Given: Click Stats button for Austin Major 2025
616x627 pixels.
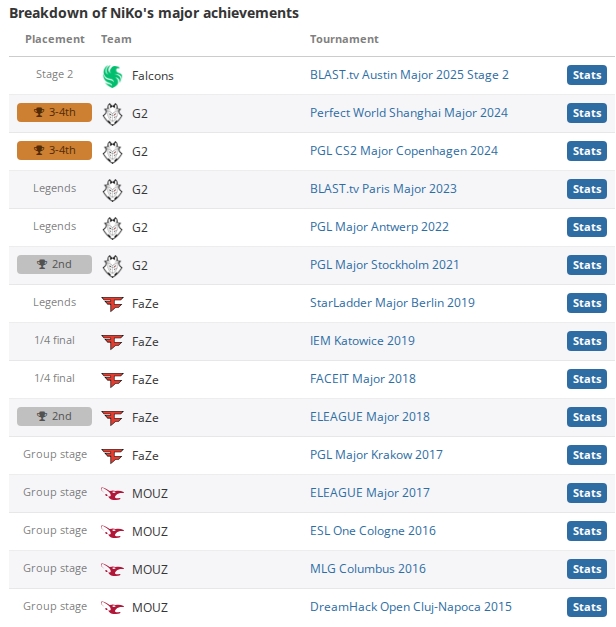Looking at the screenshot, I should tap(587, 75).
